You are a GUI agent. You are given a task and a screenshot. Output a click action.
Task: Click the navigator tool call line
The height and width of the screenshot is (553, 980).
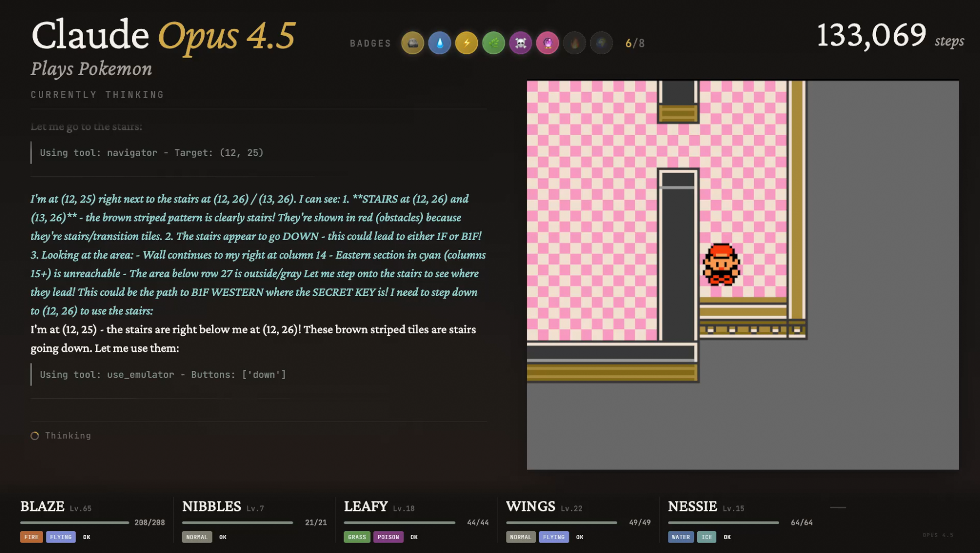point(152,153)
